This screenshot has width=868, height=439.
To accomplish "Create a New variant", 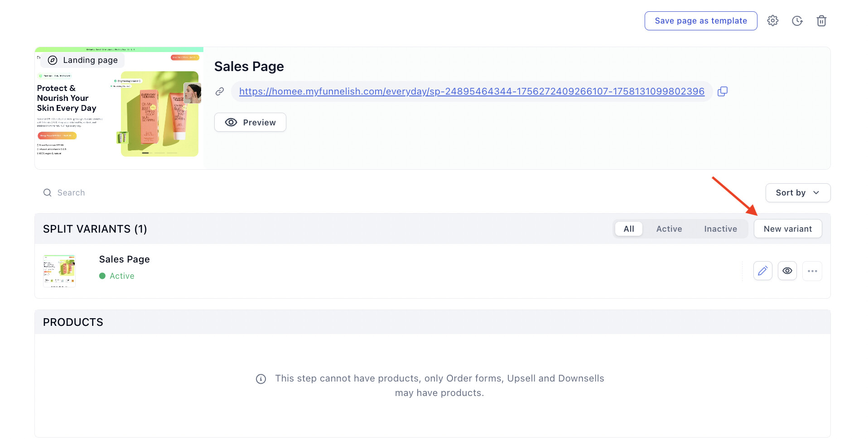I will point(787,229).
